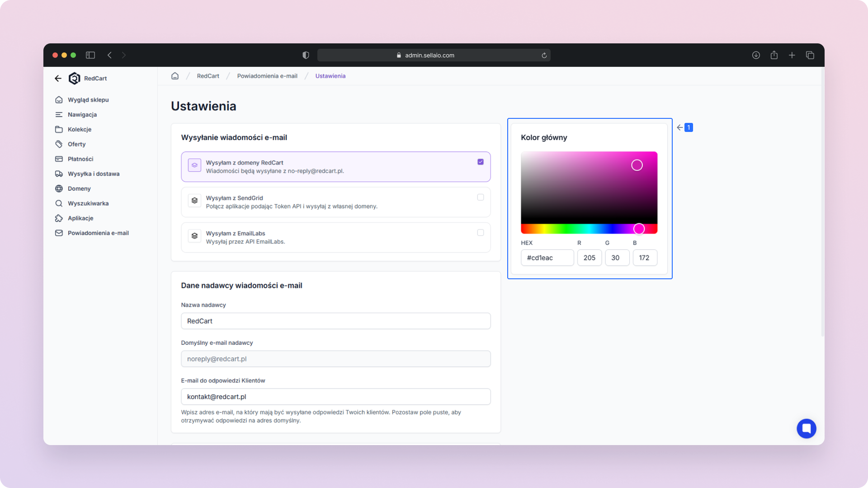Click the Oferty tag icon
Screen dimensions: 868x488
pos(59,144)
